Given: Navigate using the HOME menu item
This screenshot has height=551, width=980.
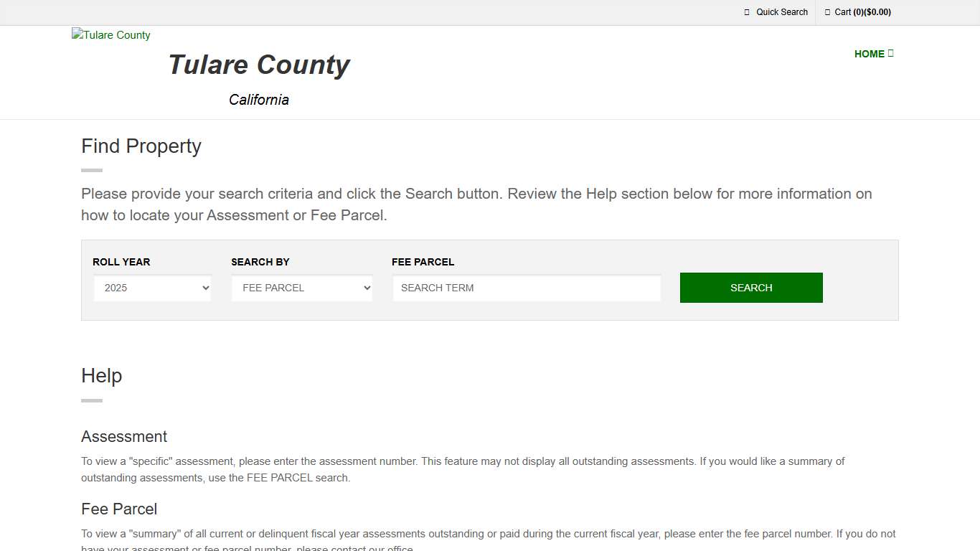Looking at the screenshot, I should pyautogui.click(x=870, y=53).
